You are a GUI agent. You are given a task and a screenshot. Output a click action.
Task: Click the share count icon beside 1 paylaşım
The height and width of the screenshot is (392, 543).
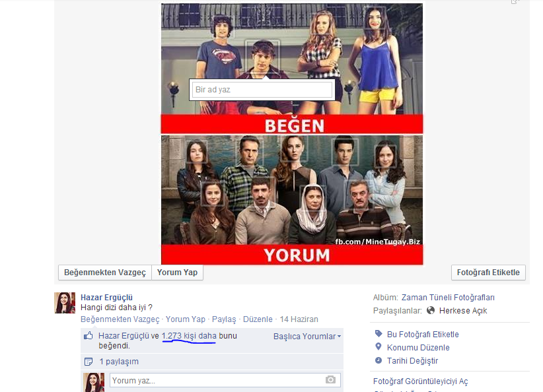tap(89, 362)
